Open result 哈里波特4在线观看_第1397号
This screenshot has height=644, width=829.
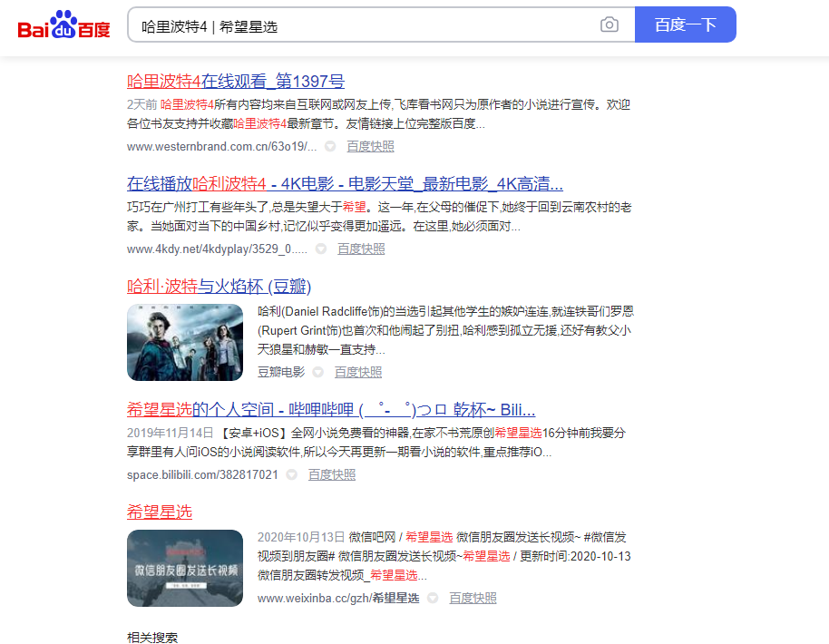coord(236,82)
